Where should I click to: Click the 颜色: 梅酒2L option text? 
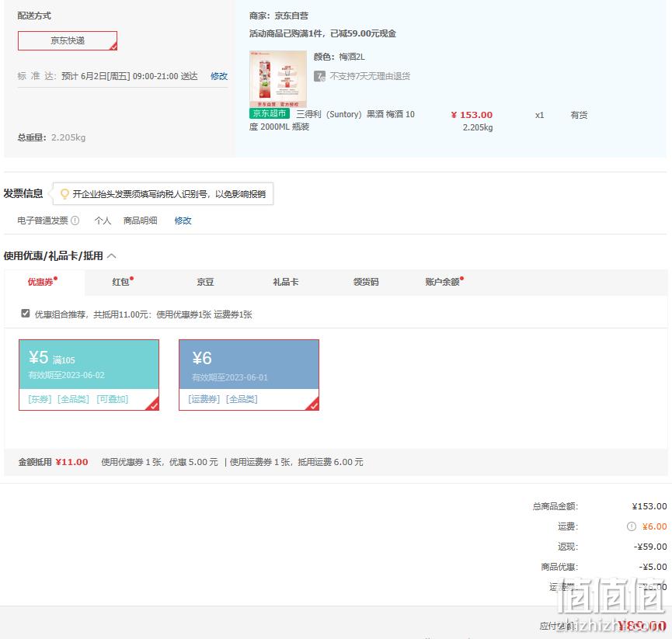[339, 57]
